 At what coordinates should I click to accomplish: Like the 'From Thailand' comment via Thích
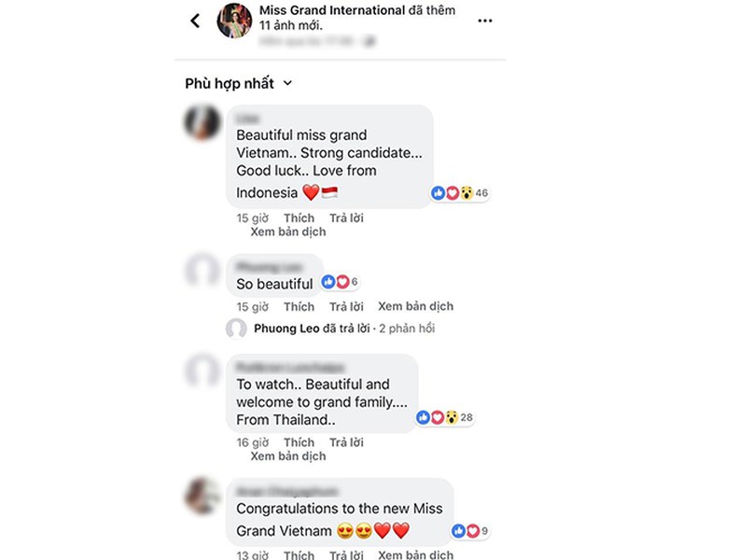point(299,442)
